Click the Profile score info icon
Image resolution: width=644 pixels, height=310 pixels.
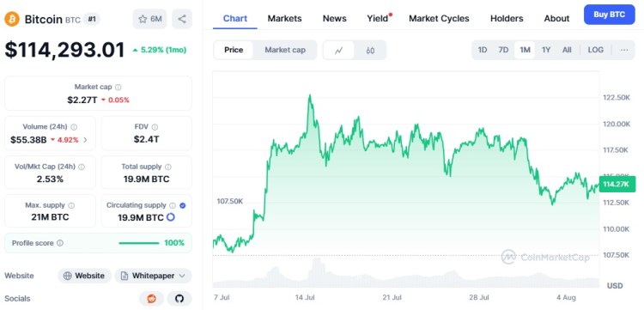point(60,243)
